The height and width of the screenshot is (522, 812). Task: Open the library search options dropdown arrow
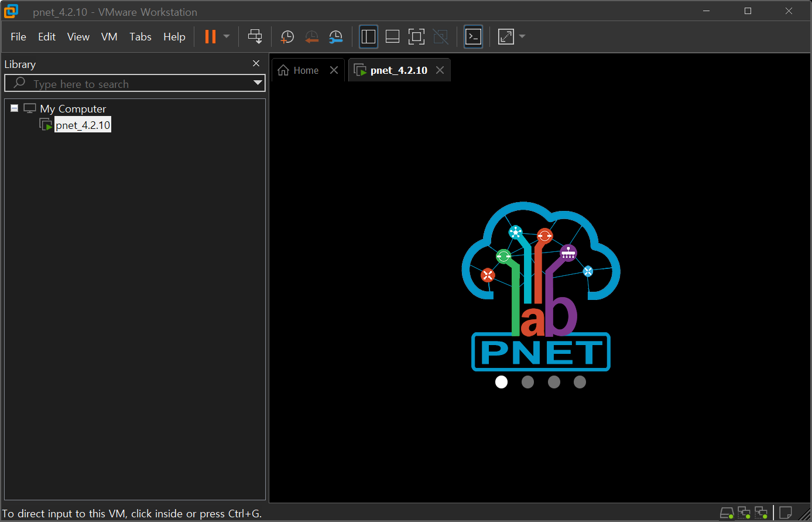258,83
